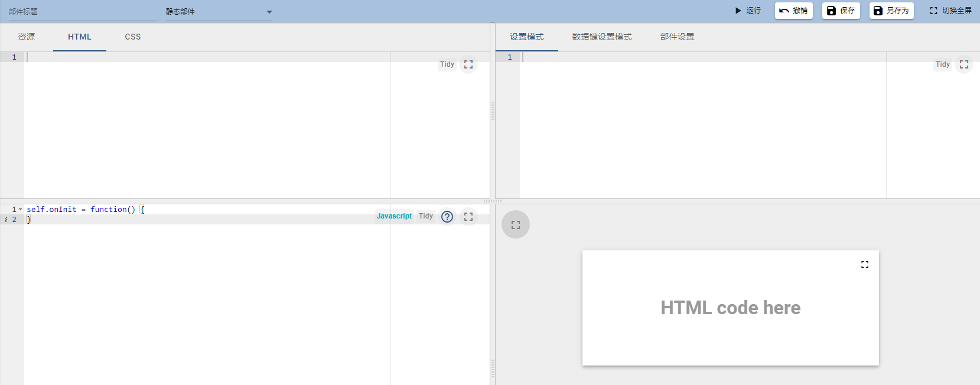Open the 数据键设置模式 tab
This screenshot has height=385, width=980.
[x=602, y=37]
